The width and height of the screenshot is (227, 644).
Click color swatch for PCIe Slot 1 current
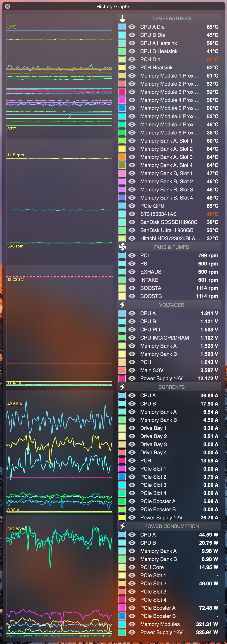click(x=122, y=469)
